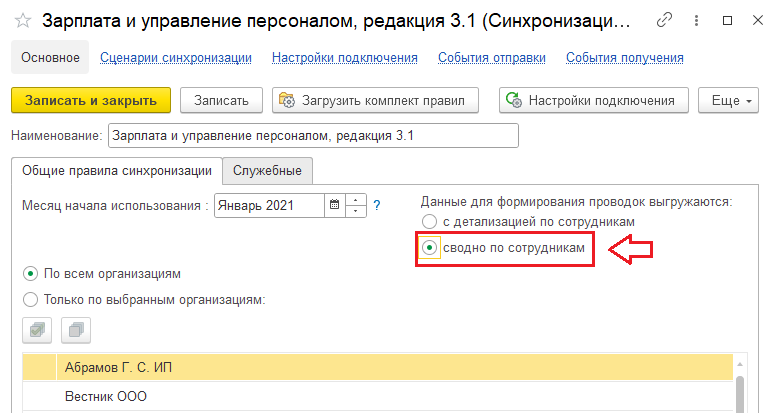Select row 'Вестник ООО'

coord(378,396)
